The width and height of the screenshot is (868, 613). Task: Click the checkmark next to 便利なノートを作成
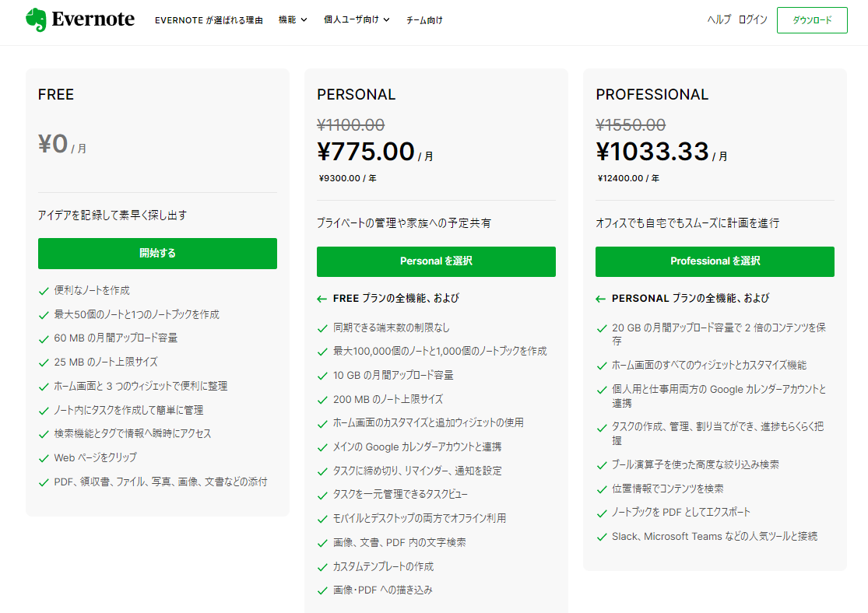(x=44, y=291)
